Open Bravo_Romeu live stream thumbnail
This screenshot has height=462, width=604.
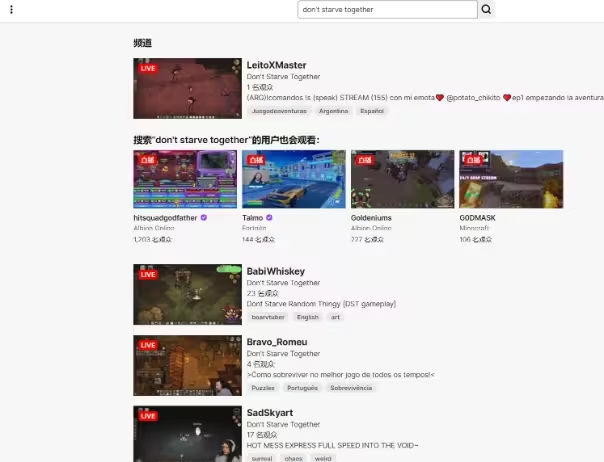point(188,365)
